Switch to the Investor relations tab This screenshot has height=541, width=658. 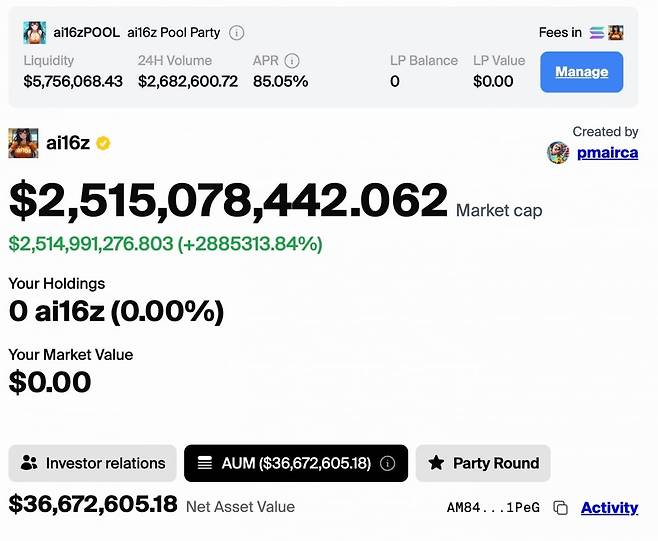pos(93,464)
